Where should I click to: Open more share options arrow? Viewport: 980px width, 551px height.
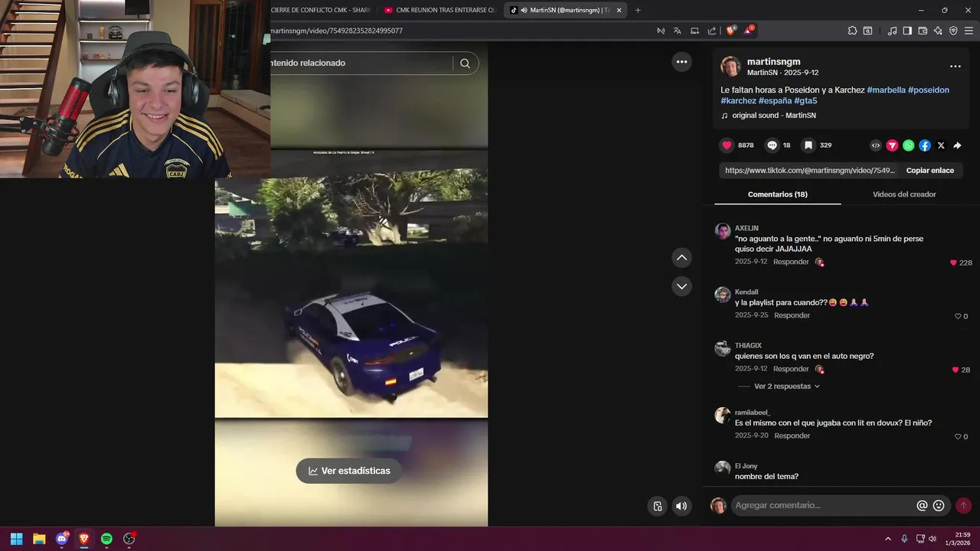click(957, 145)
